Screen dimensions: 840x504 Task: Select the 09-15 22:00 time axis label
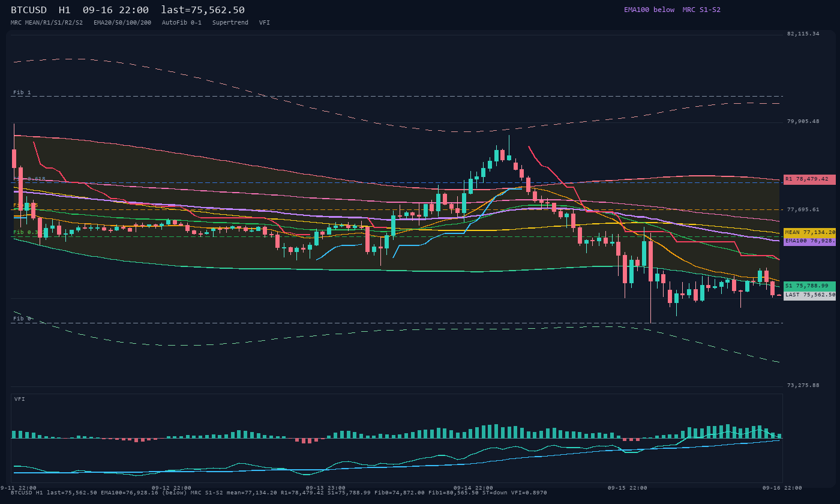(x=628, y=488)
